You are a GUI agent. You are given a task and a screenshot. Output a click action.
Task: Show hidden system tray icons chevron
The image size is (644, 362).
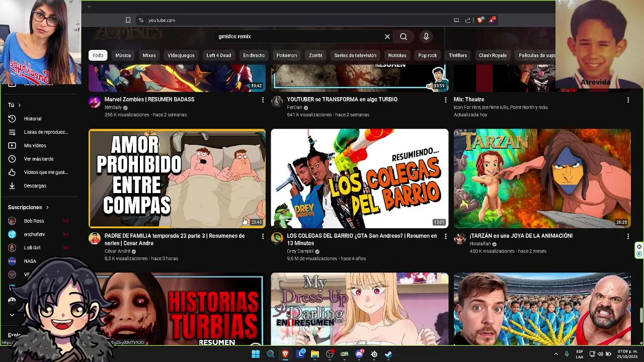(556, 354)
